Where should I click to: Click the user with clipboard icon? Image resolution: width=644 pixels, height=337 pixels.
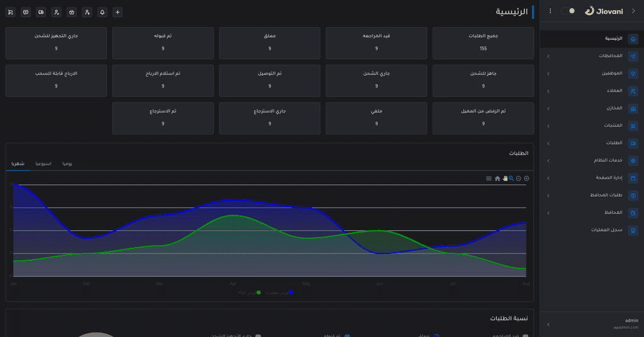click(87, 13)
